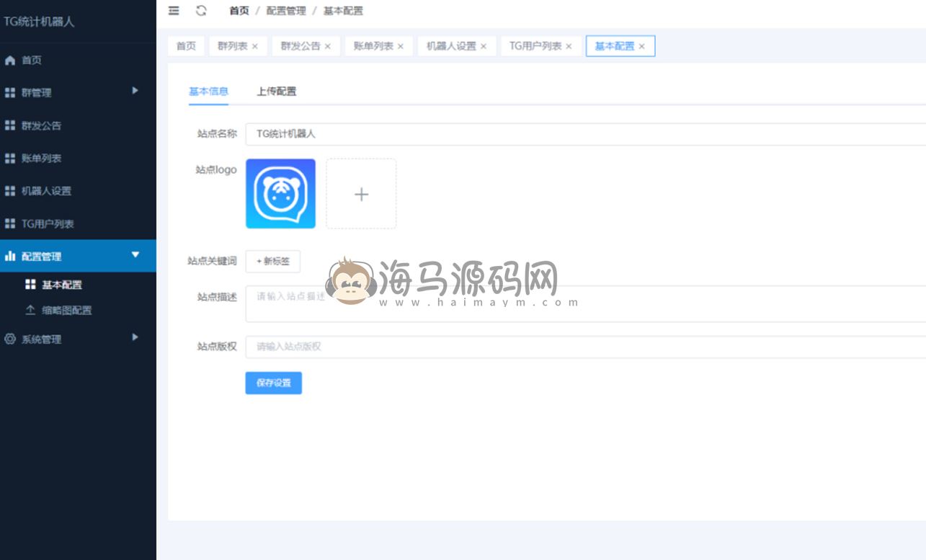Open 缩略图配置 in sidebar
The height and width of the screenshot is (560, 926).
click(66, 311)
